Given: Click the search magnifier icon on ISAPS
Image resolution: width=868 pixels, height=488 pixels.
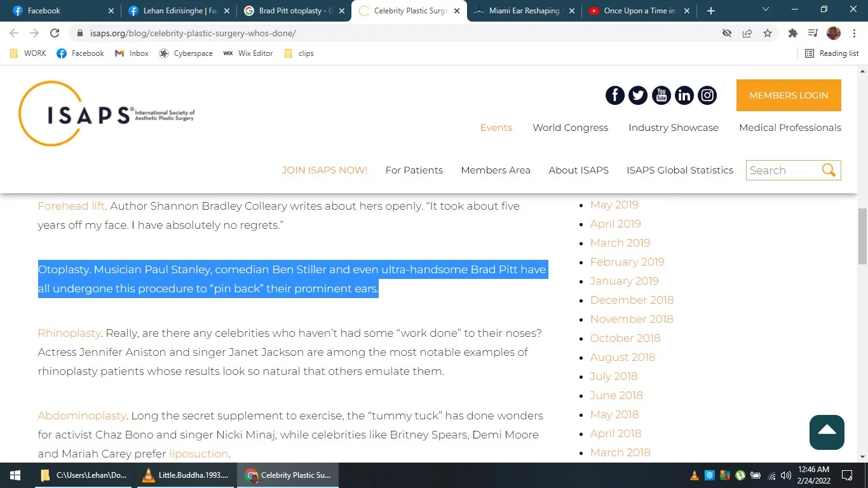Looking at the screenshot, I should (x=829, y=170).
